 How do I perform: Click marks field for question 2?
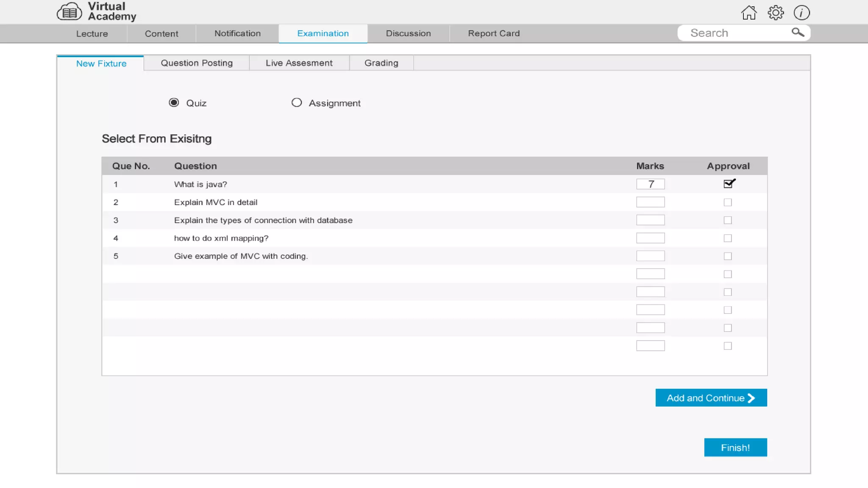[x=650, y=202]
